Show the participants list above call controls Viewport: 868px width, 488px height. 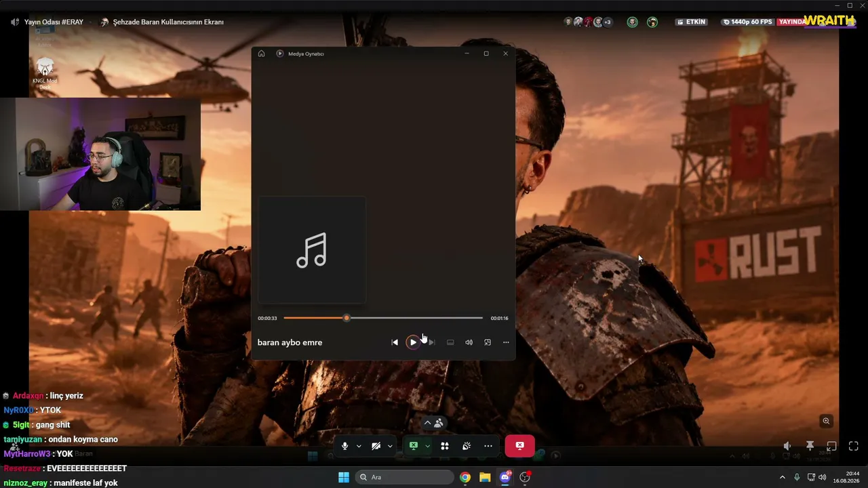(434, 423)
